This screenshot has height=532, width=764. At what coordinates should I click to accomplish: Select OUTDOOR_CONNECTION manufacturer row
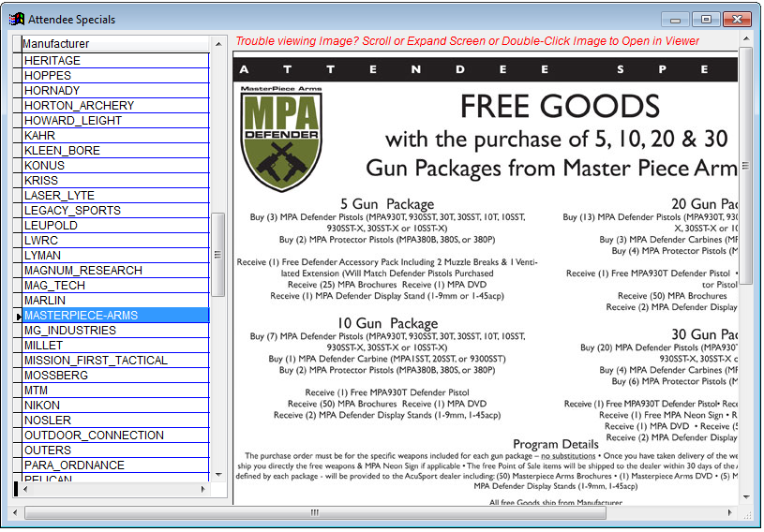tap(116, 436)
